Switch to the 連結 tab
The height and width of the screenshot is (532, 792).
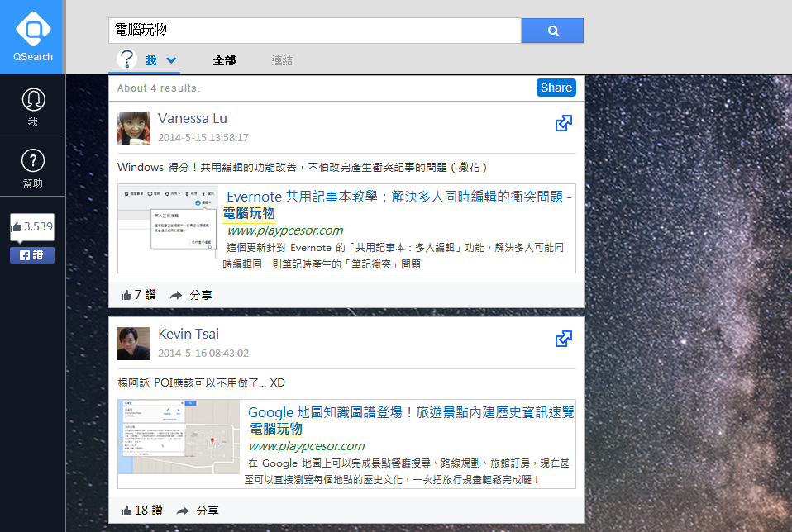282,60
